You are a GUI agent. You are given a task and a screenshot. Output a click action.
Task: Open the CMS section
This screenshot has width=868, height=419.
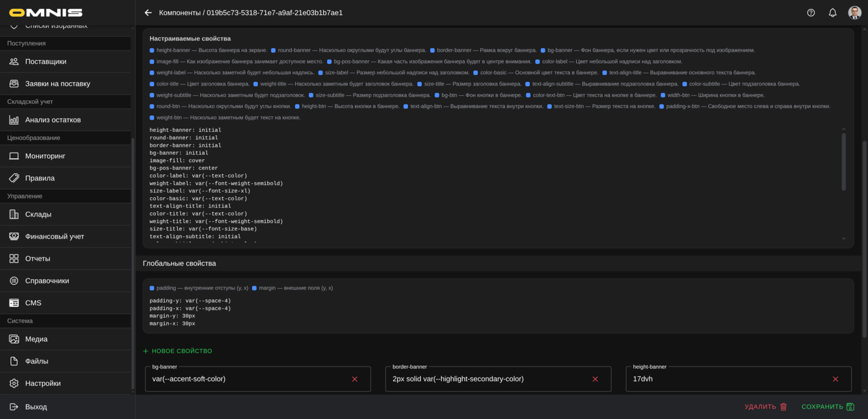tap(33, 303)
